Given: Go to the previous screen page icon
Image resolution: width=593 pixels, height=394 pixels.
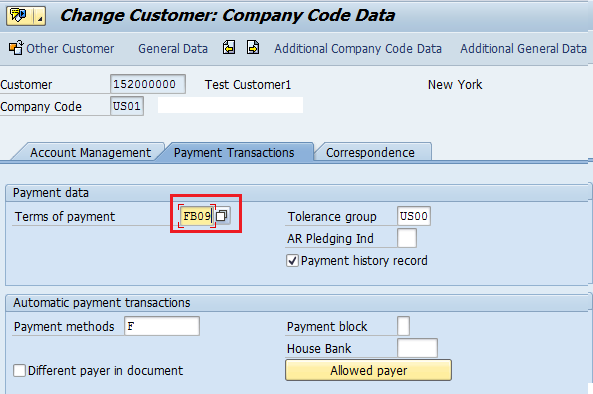Looking at the screenshot, I should (229, 48).
